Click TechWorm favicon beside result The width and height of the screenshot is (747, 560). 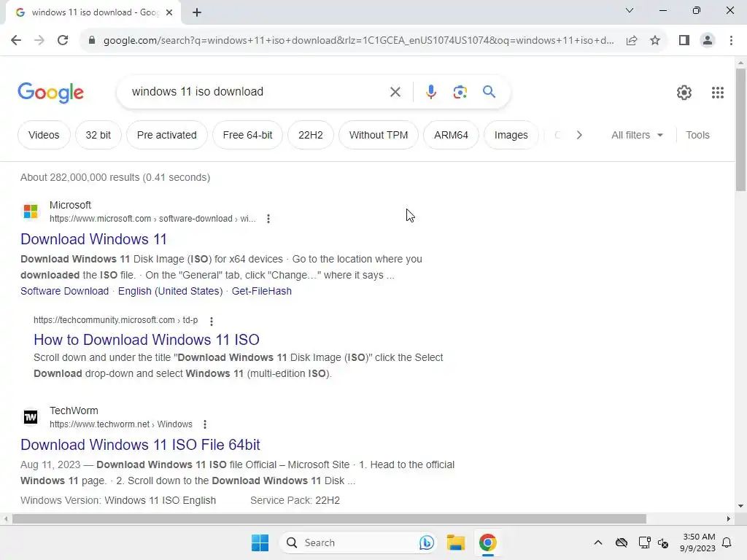31,417
